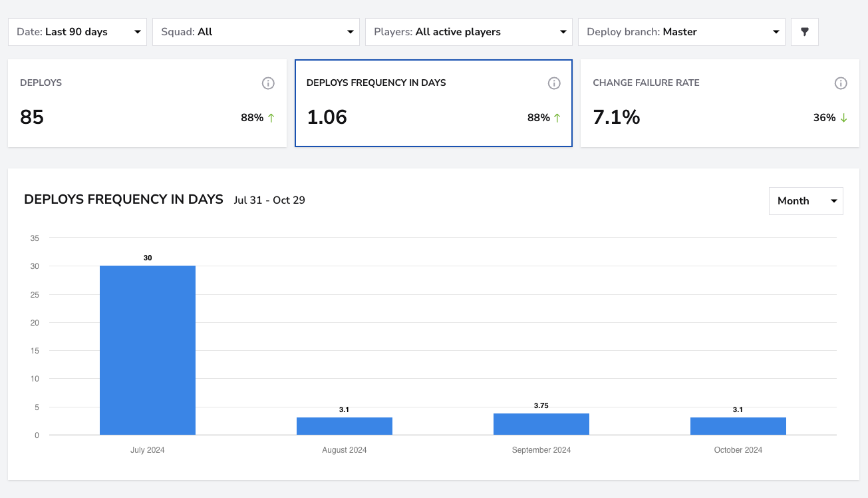Image resolution: width=868 pixels, height=498 pixels.
Task: Open info icon on Deploys card
Action: 268,83
